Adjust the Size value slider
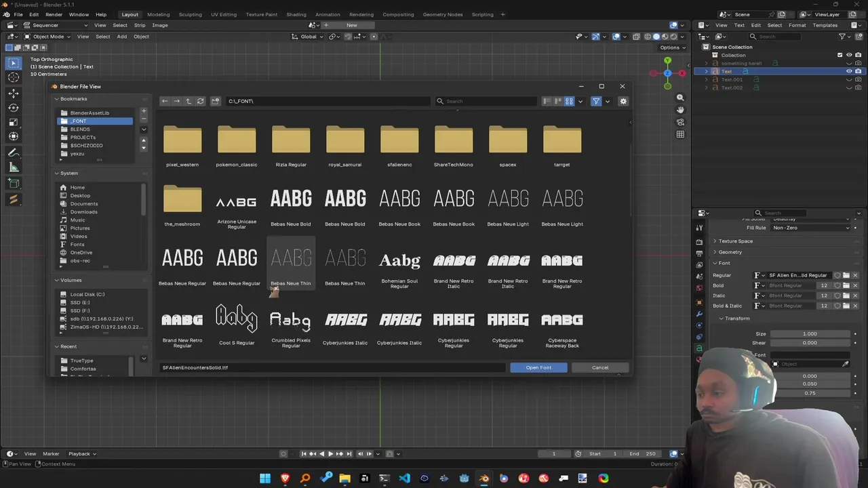This screenshot has height=488, width=868. click(x=810, y=333)
